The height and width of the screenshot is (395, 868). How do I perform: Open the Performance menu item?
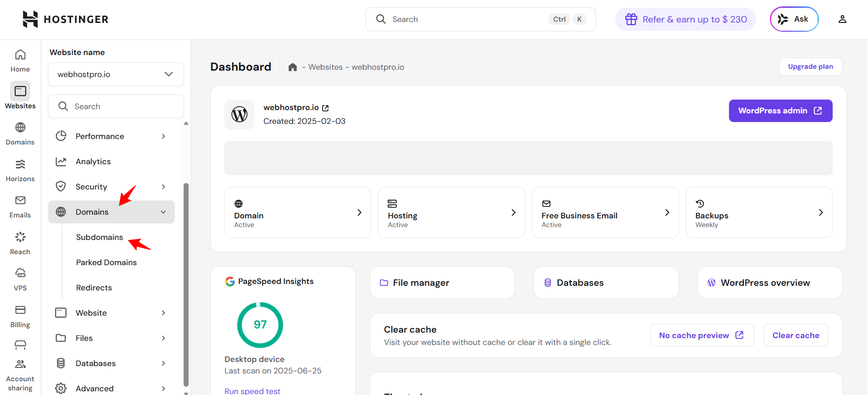(111, 136)
